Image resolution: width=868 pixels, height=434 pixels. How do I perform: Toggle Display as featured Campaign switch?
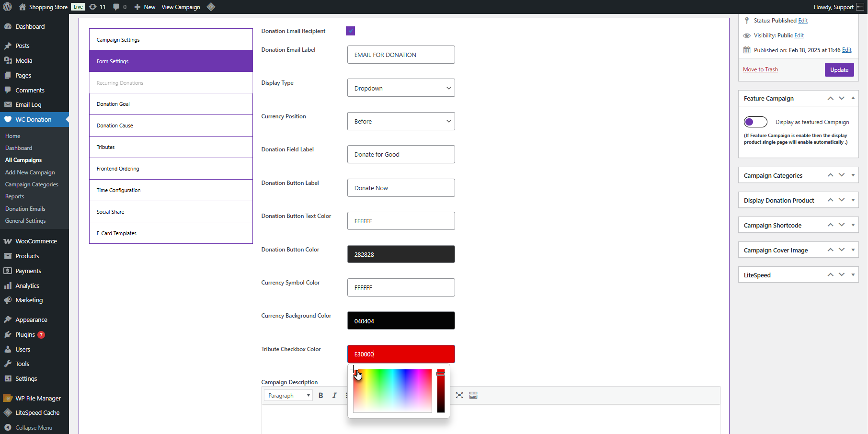pos(755,122)
